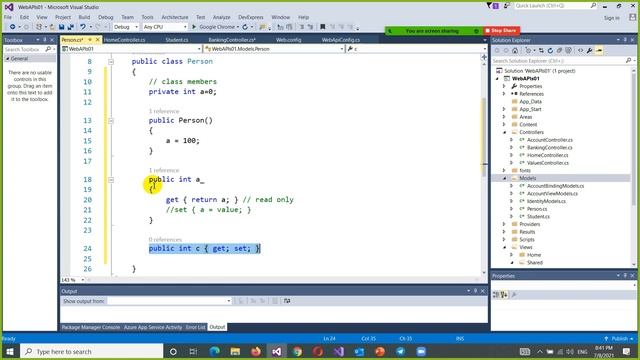
Task: Click the Properties wrench icon in Solution Explorer
Action: [589, 51]
